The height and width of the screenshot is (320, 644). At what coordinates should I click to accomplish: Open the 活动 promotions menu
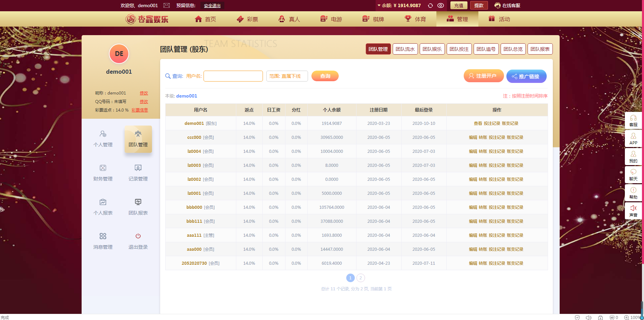pos(499,19)
